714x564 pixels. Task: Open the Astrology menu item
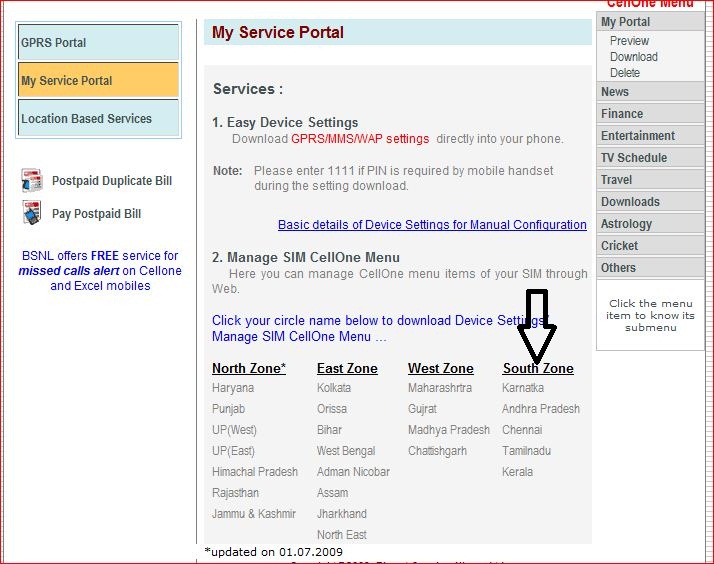(x=650, y=224)
